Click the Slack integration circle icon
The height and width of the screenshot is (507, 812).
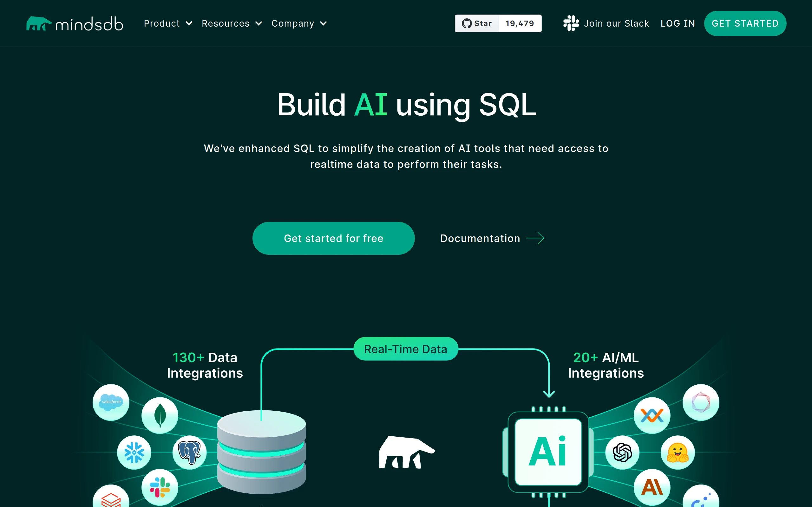coord(160,487)
